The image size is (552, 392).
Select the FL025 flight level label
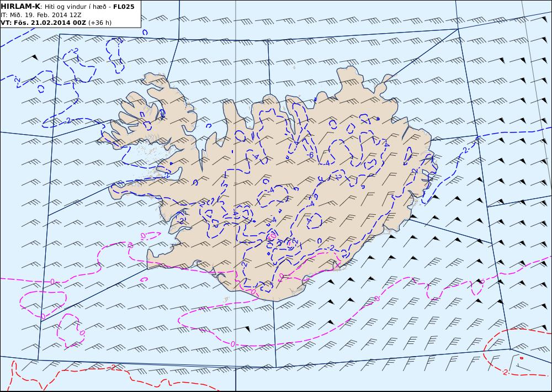[124, 7]
